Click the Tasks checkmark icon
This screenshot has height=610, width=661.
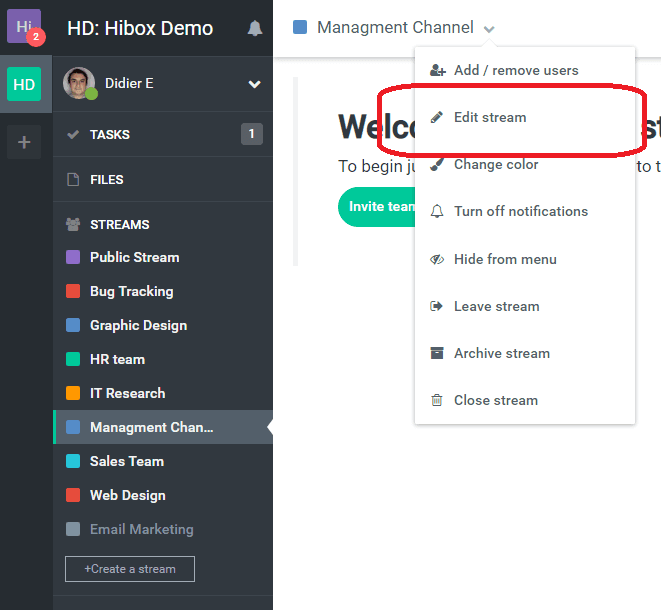(72, 135)
